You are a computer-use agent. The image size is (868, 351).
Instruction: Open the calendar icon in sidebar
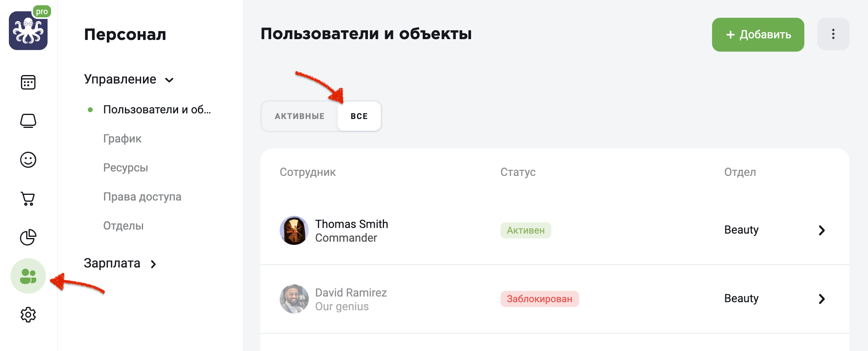coord(28,82)
